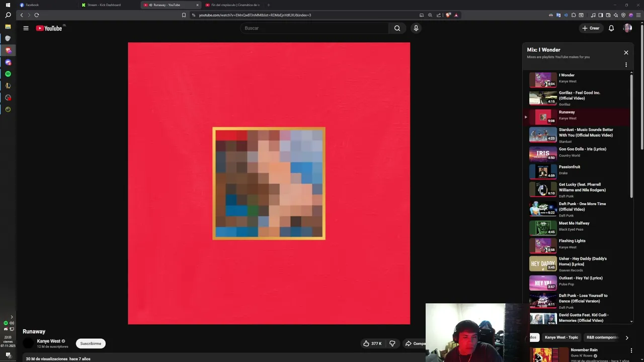Image resolution: width=644 pixels, height=362 pixels.
Task: Click the share icon in address bar
Action: coord(438,15)
